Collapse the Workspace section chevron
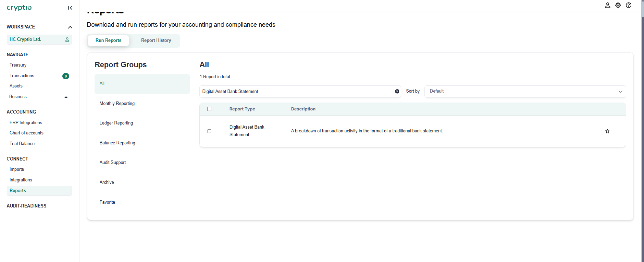Image resolution: width=644 pixels, height=262 pixels. point(70,27)
